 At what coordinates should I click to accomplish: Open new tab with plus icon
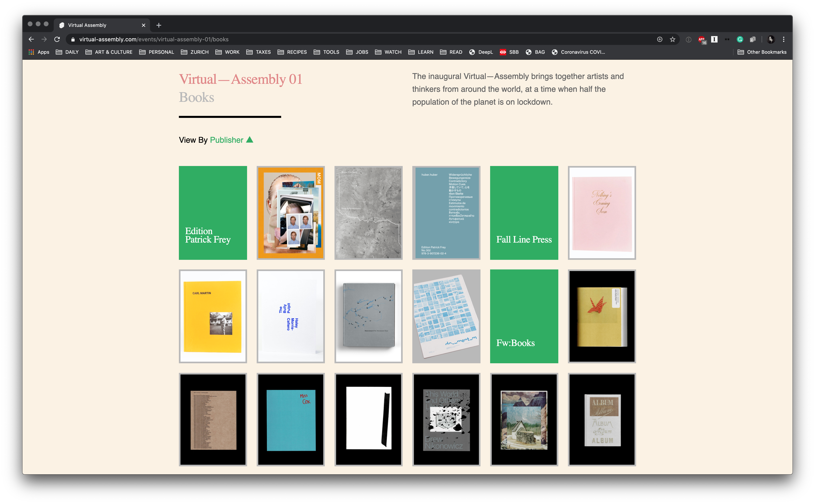pyautogui.click(x=159, y=25)
